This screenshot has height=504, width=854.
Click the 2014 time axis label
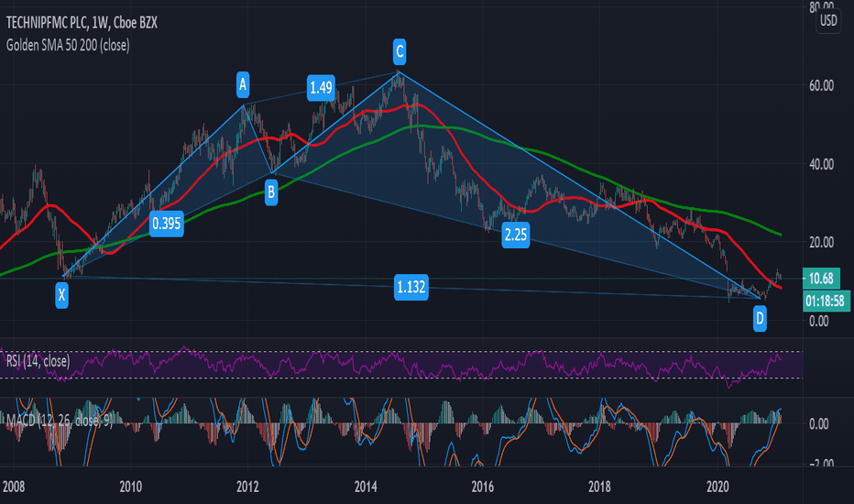coord(366,487)
